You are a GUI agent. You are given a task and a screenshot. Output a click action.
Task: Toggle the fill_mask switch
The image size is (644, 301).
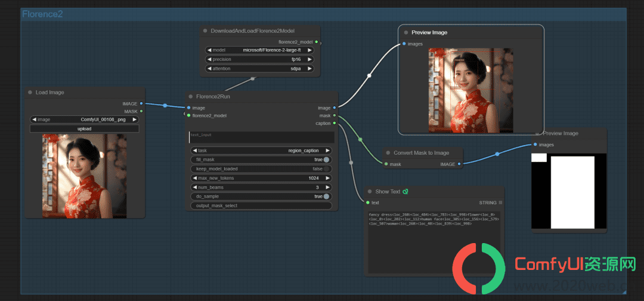tap(326, 159)
